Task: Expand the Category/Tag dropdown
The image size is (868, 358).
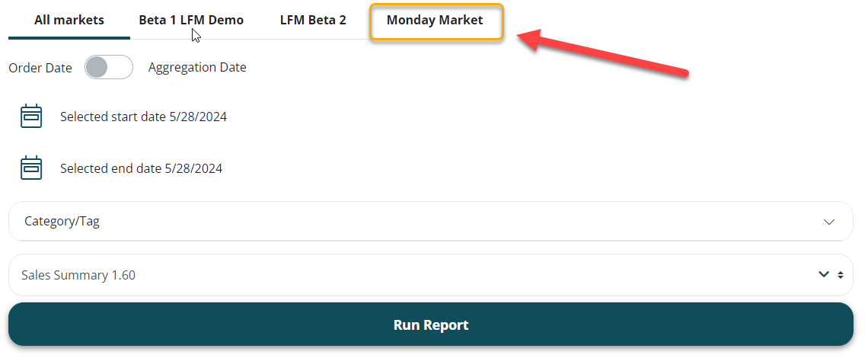Action: [x=430, y=222]
